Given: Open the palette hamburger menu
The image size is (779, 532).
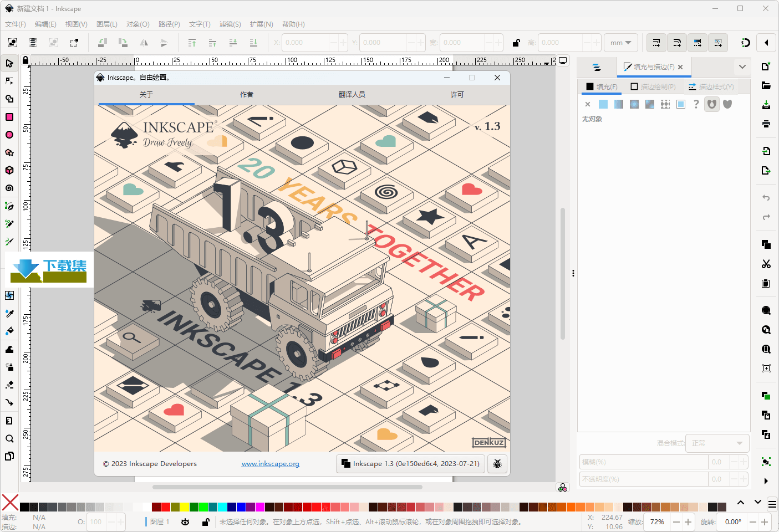Looking at the screenshot, I should [772, 505].
